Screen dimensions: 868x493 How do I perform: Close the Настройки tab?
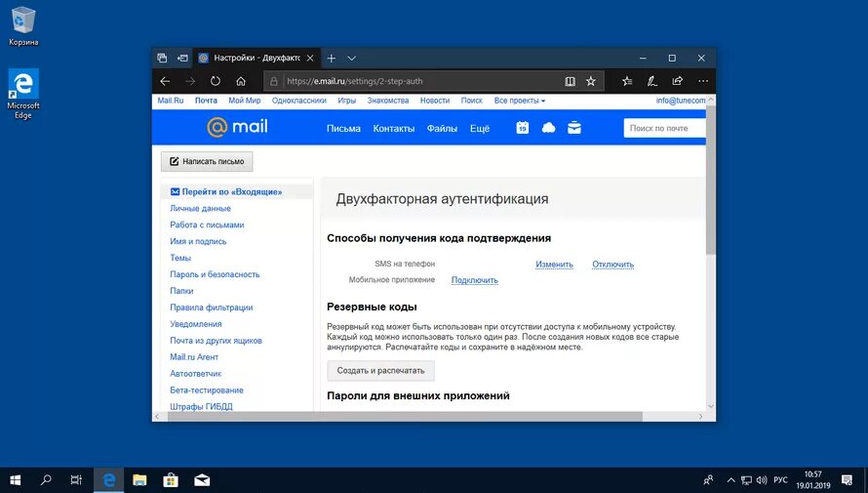[310, 58]
